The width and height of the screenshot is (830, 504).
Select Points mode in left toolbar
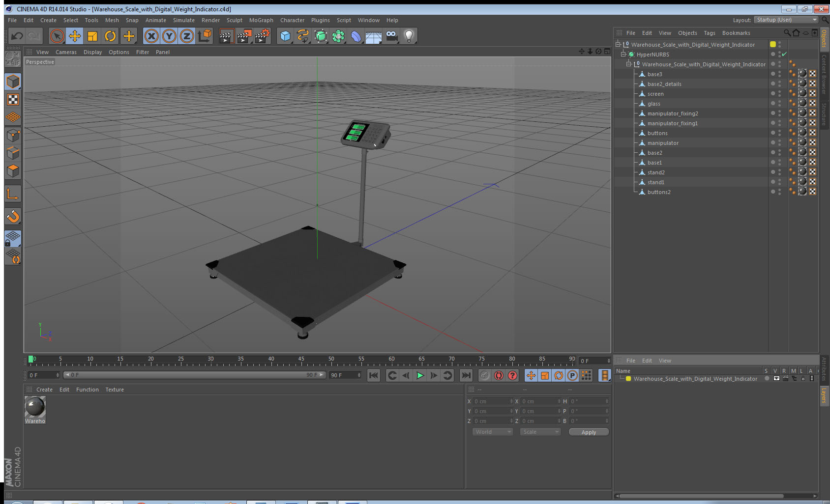(13, 135)
